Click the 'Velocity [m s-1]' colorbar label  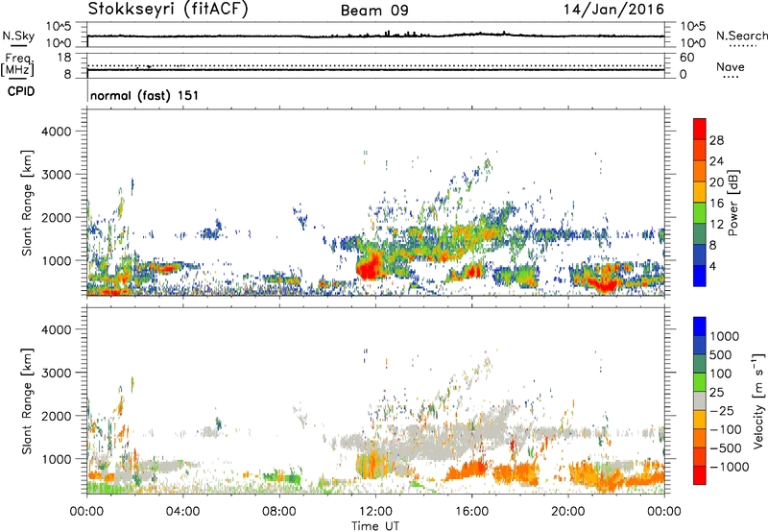pyautogui.click(x=758, y=400)
